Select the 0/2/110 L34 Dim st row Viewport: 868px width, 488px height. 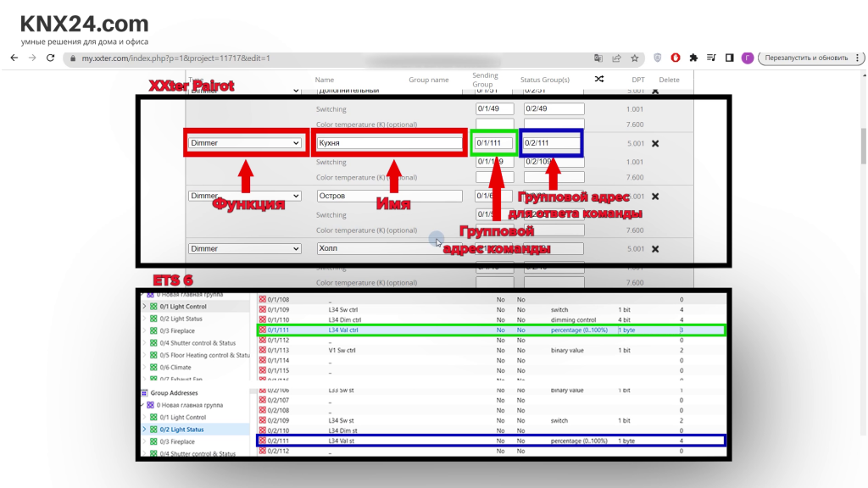coord(491,430)
